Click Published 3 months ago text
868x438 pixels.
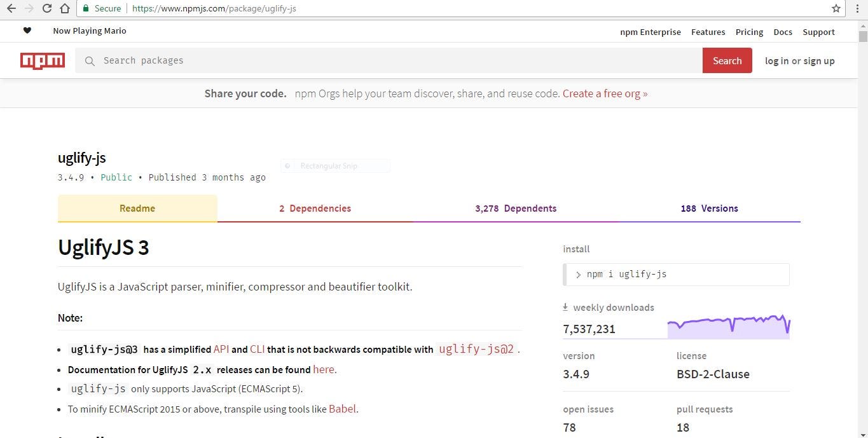click(x=207, y=177)
